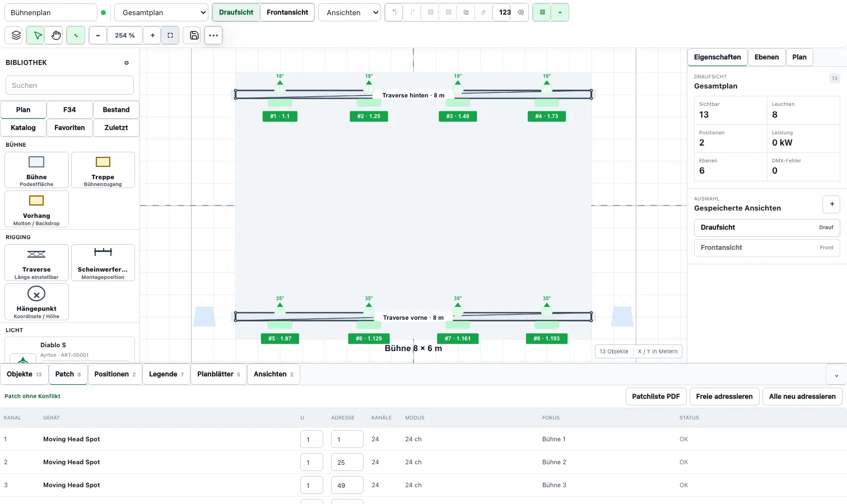
Task: Click the fit-to-view frame icon
Action: point(170,35)
